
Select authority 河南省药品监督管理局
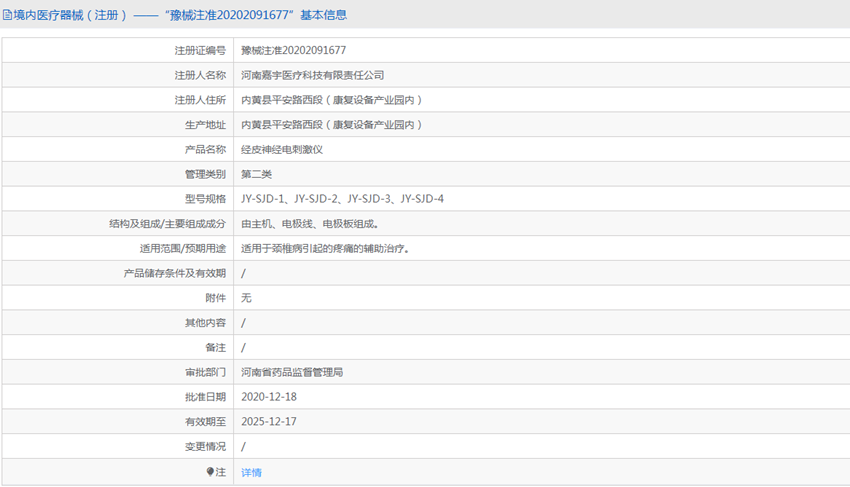(x=292, y=372)
